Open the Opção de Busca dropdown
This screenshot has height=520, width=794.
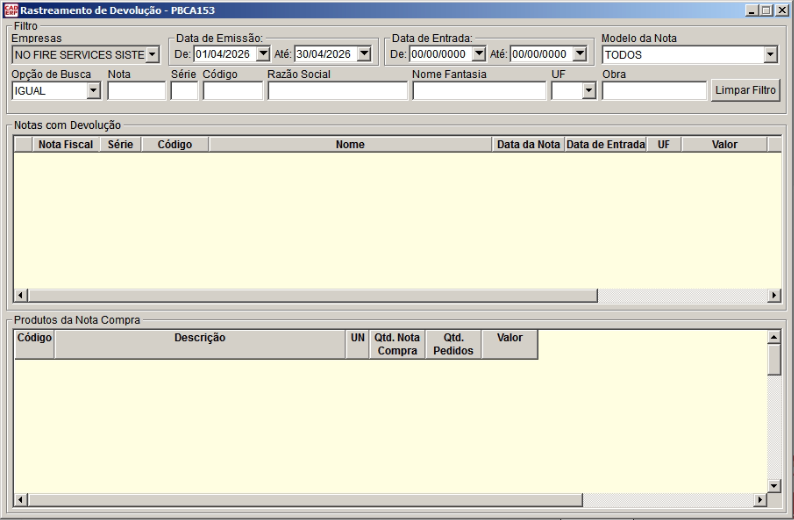[x=93, y=91]
